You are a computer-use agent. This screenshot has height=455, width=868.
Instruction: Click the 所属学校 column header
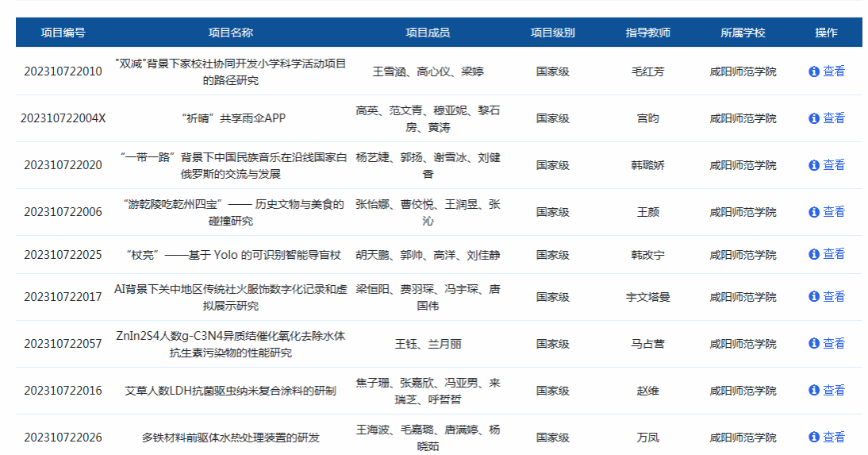coord(743,33)
